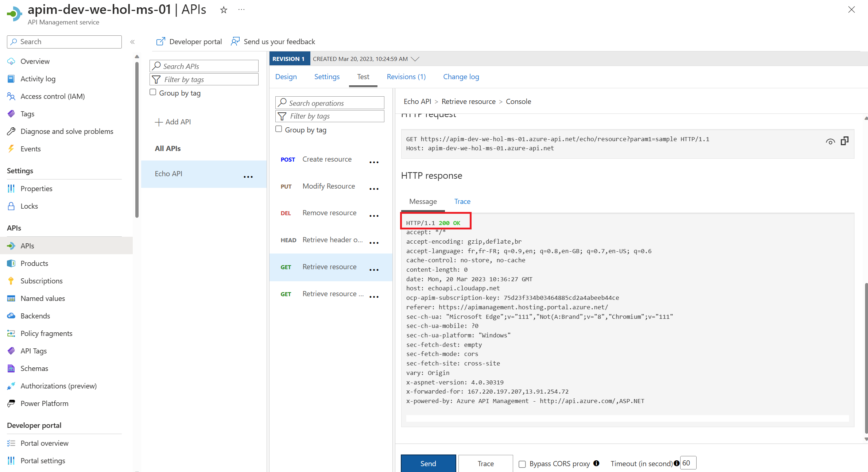Image resolution: width=868 pixels, height=472 pixels.
Task: Select the Backends icon in sidebar
Action: pos(11,316)
